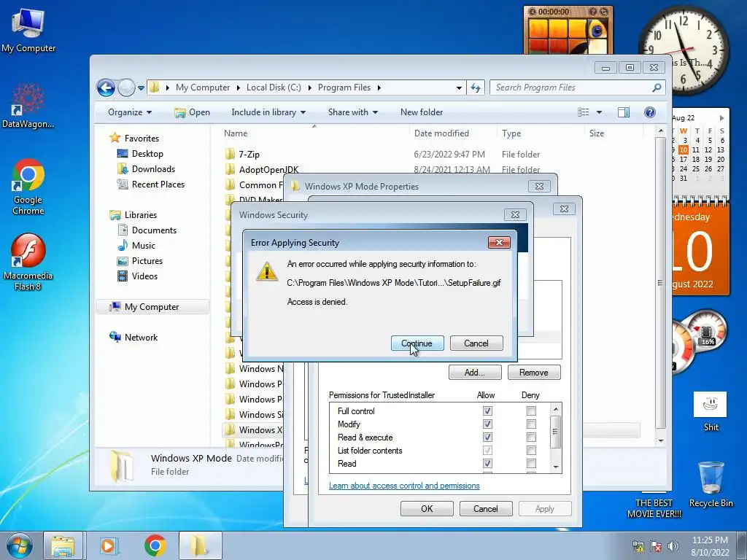
Task: Click in Search Program Files field
Action: click(x=571, y=87)
